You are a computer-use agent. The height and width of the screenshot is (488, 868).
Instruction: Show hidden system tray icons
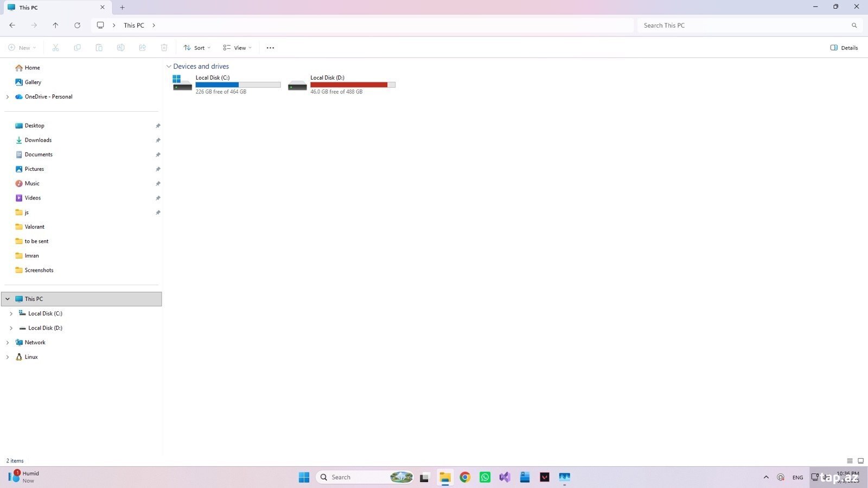point(766,477)
